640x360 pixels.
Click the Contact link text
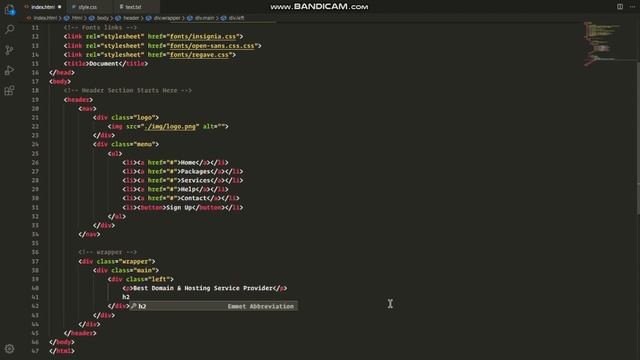[194, 198]
